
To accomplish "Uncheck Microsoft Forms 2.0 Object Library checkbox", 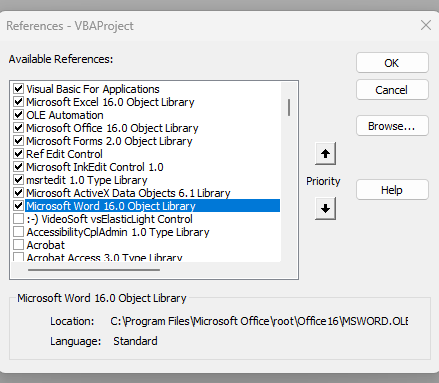I will [x=18, y=141].
